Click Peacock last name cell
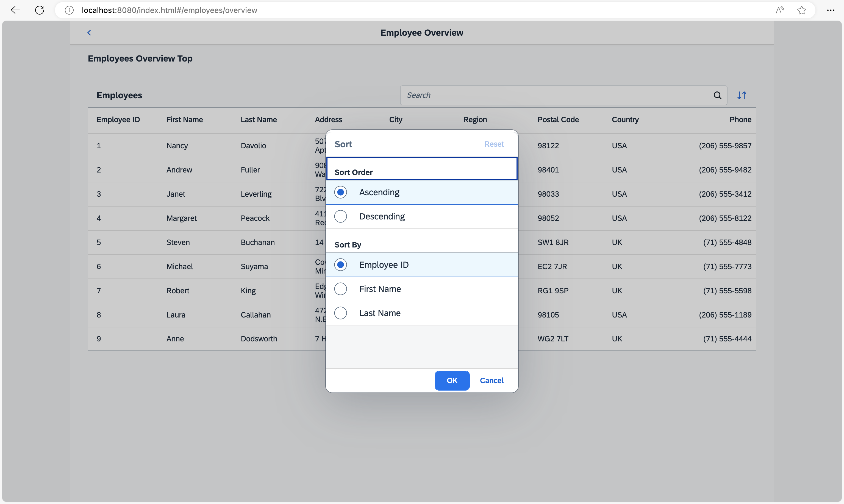This screenshot has height=504, width=844. click(255, 218)
